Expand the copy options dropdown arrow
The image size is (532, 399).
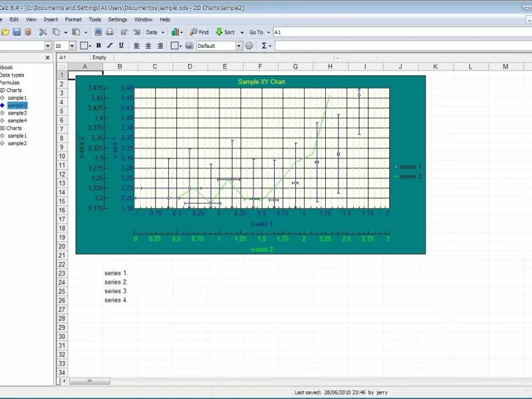tap(65, 33)
